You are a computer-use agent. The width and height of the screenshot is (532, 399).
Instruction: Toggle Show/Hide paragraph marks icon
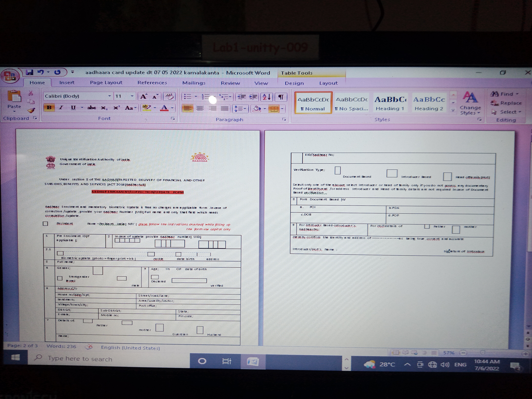(x=281, y=97)
